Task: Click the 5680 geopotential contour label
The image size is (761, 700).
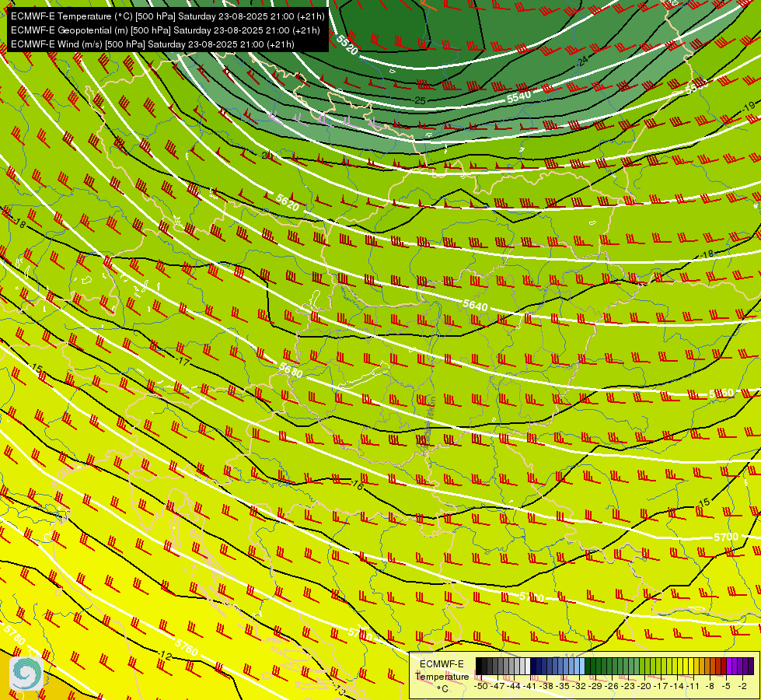Action: tap(291, 370)
